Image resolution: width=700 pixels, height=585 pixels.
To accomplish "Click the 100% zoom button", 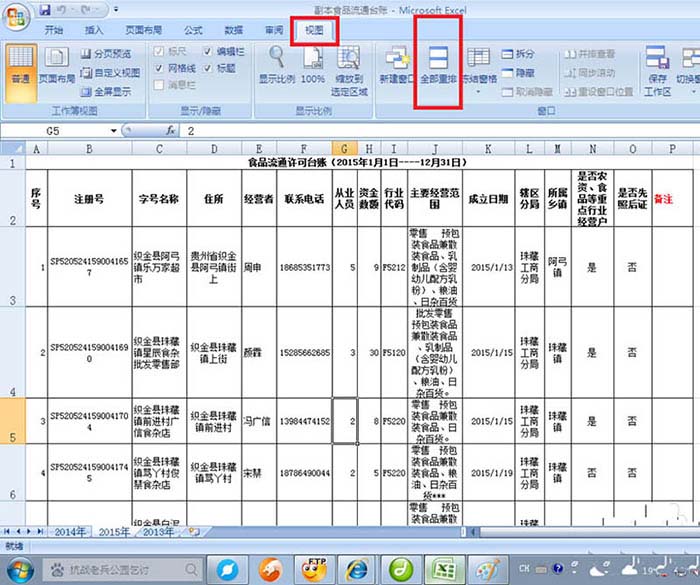I will [x=313, y=63].
